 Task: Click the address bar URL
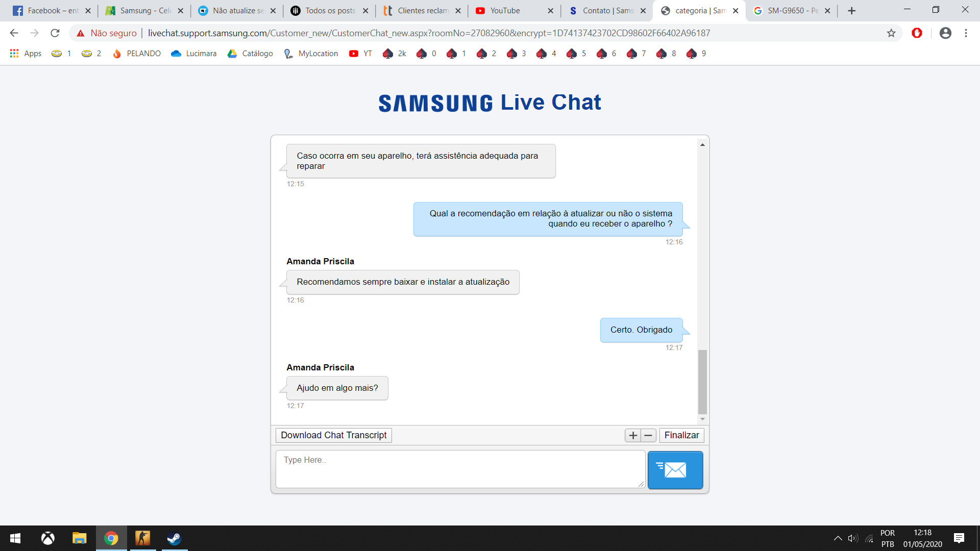429,33
